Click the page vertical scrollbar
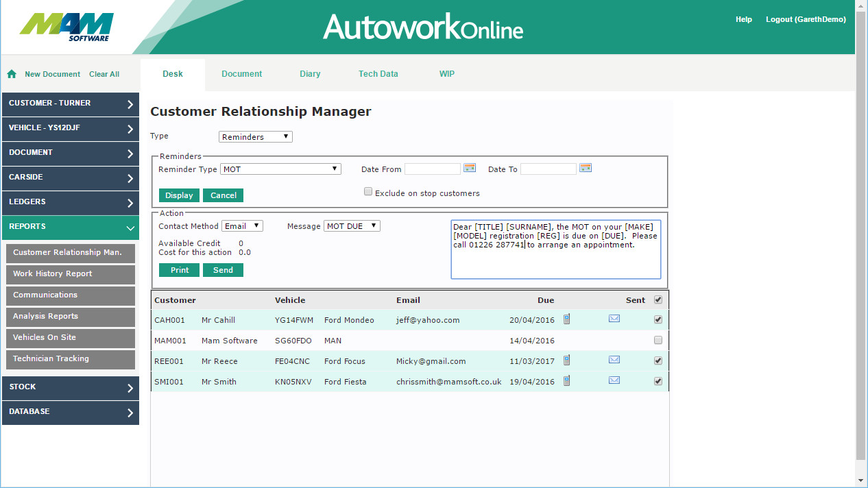 coord(860,240)
